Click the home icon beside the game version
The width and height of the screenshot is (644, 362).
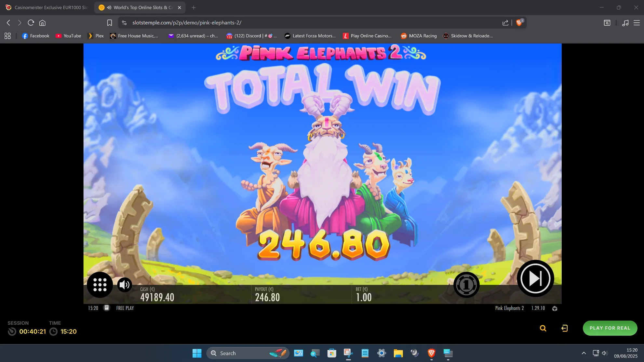click(x=555, y=308)
